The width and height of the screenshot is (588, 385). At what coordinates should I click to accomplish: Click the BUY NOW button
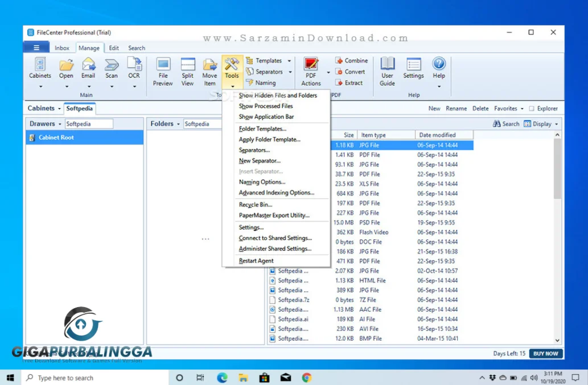(546, 354)
